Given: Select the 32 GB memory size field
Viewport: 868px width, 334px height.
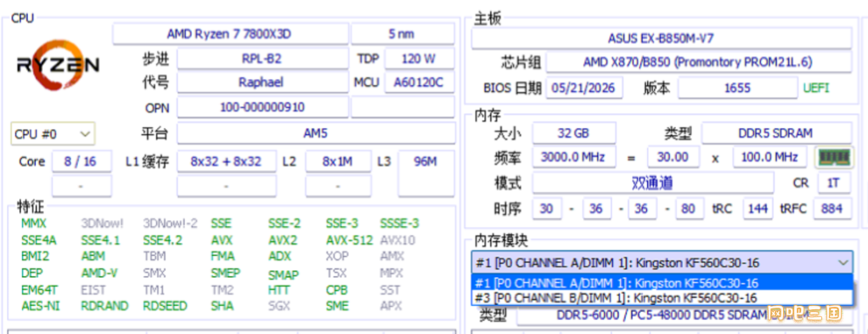Looking at the screenshot, I should click(573, 133).
